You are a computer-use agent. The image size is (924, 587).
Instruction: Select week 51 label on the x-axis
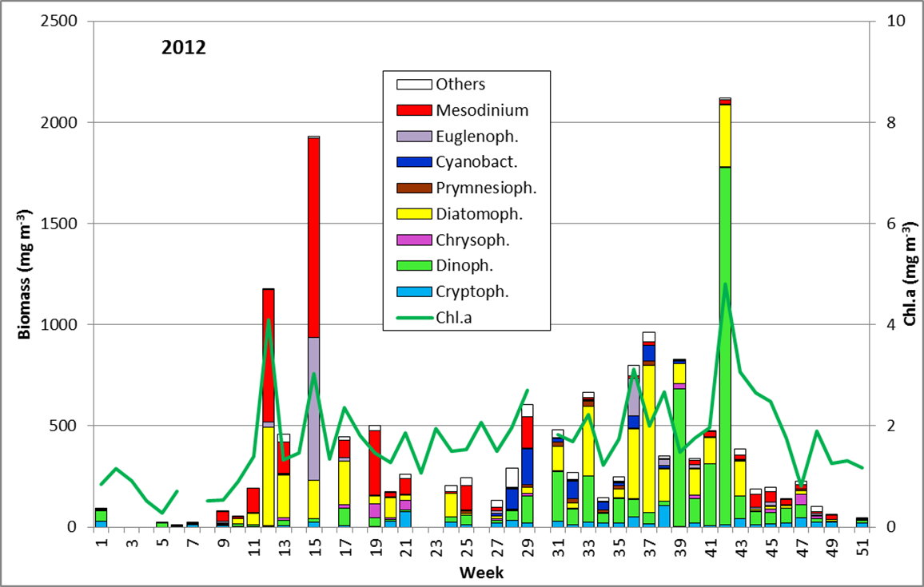(x=862, y=549)
